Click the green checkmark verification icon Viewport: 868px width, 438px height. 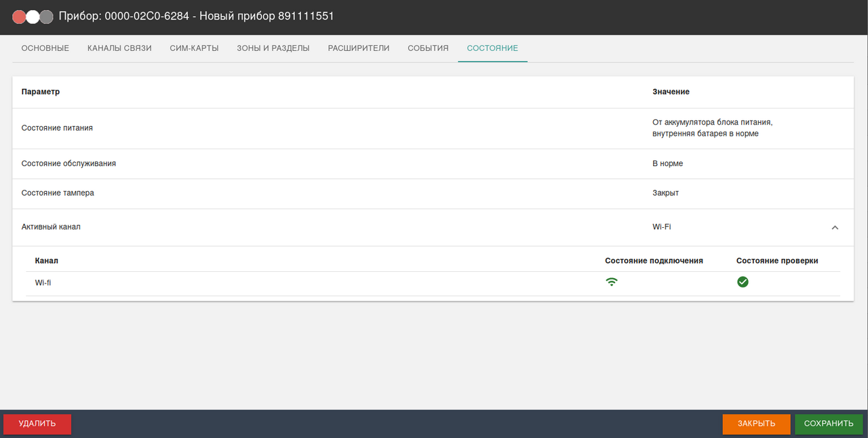743,282
